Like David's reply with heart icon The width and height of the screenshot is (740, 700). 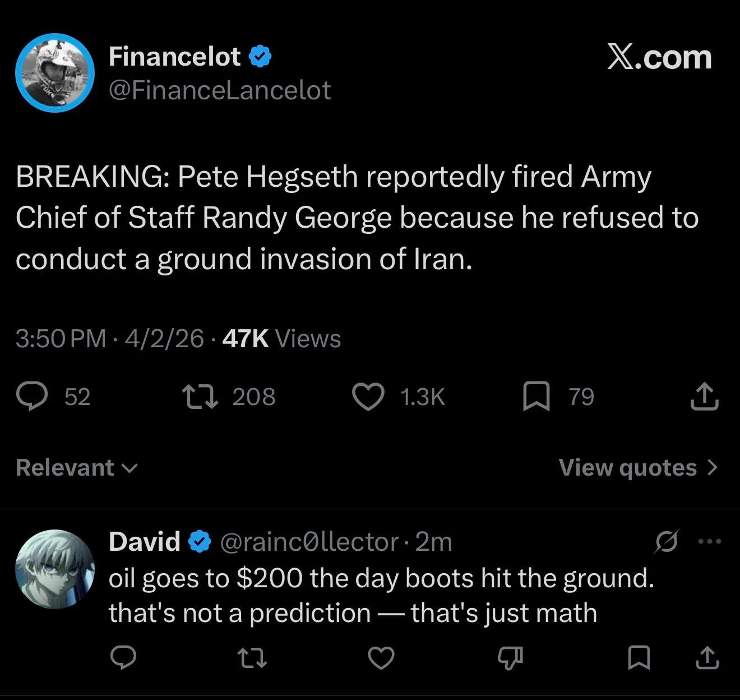[x=381, y=658]
